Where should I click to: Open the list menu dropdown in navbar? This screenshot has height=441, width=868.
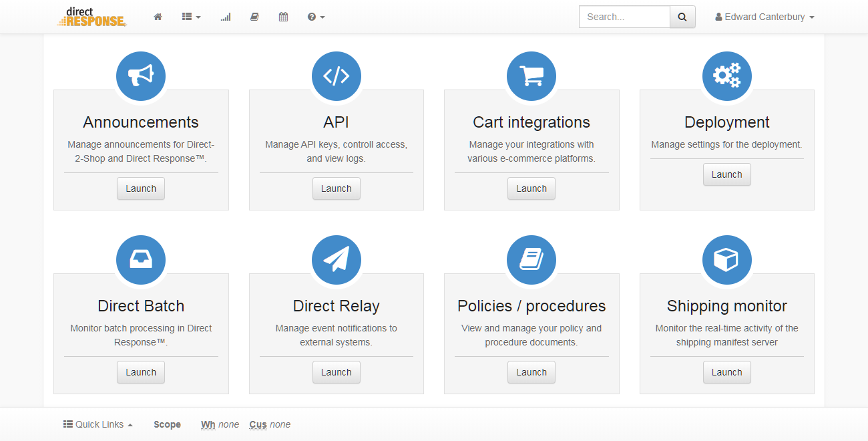pyautogui.click(x=191, y=17)
